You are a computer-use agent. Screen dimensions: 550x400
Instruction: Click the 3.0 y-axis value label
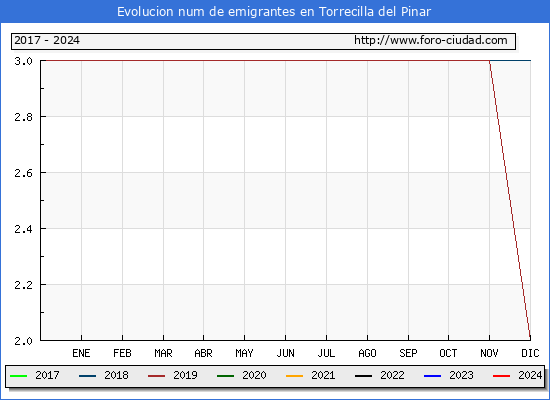pos(23,61)
